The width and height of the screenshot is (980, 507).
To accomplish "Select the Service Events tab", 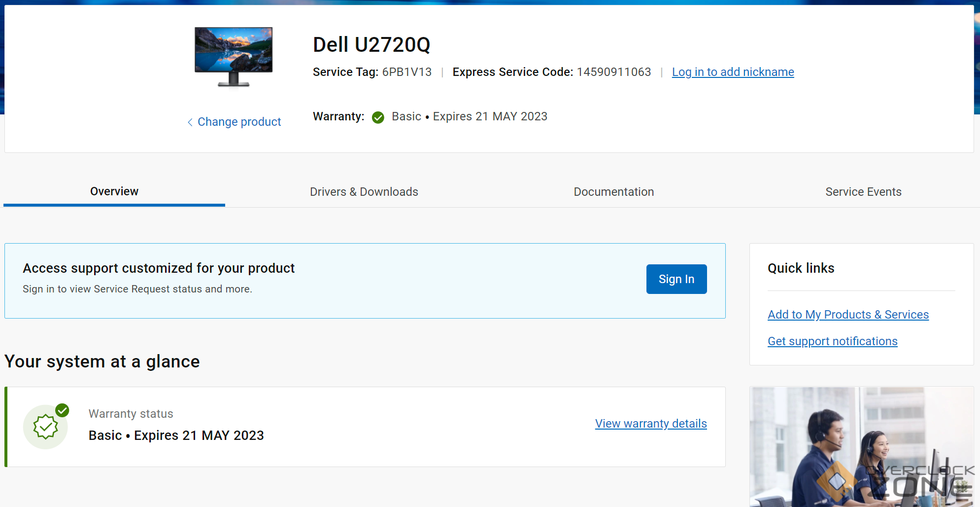I will (x=863, y=192).
